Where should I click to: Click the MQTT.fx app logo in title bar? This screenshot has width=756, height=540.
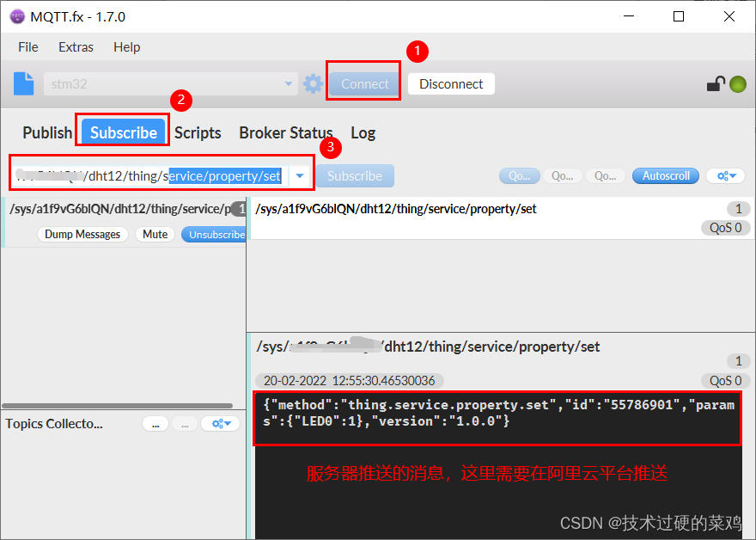click(17, 16)
